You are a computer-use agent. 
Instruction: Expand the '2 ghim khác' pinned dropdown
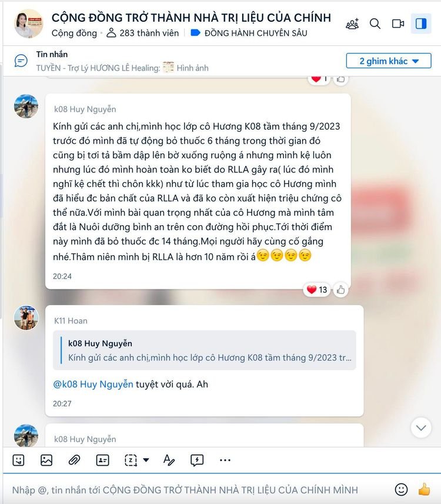[389, 61]
